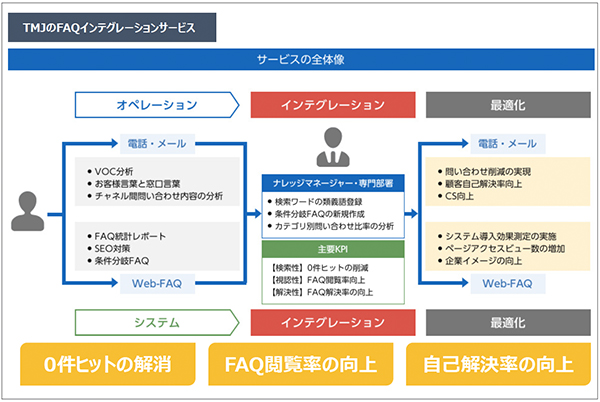The image size is (600, 402).
Task: Click the 【検索性】0件ヒットの削減 KPI line
Action: [x=319, y=268]
